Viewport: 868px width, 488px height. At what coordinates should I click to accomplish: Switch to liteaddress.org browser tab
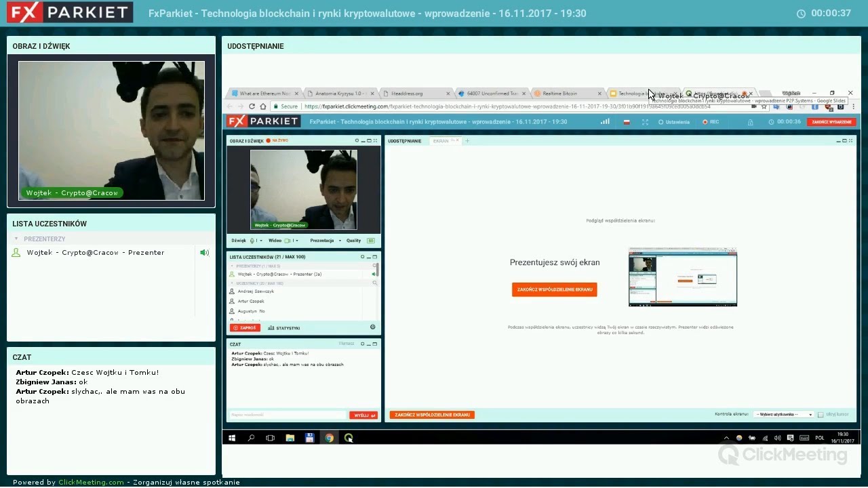click(x=414, y=94)
